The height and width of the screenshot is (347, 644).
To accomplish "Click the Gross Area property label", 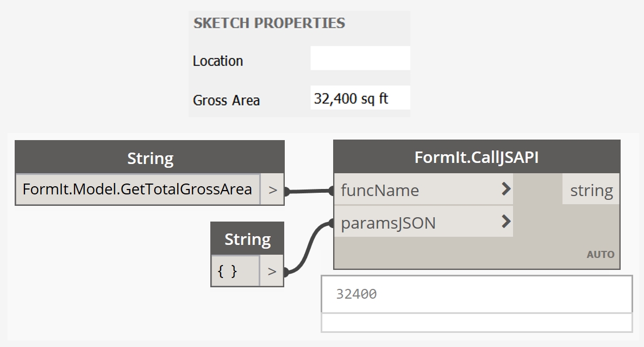I will point(226,100).
